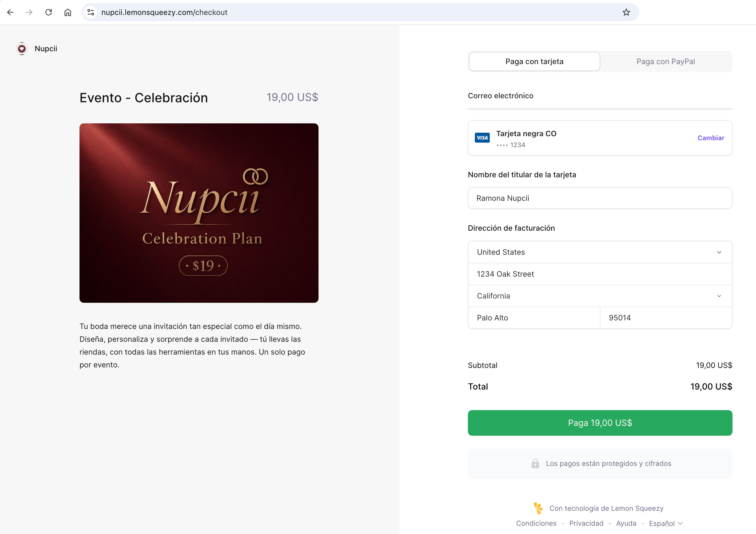Click the Palo Alto city field
The height and width of the screenshot is (534, 756).
(x=534, y=318)
